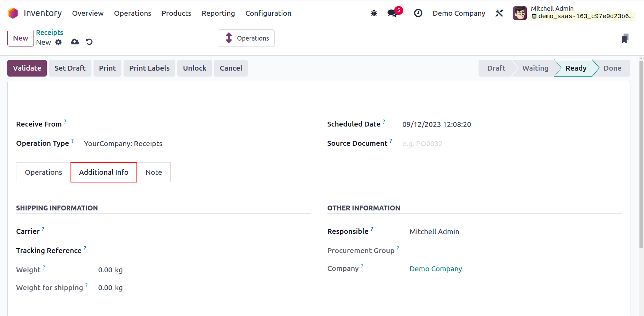Image resolution: width=644 pixels, height=316 pixels.
Task: Save record manually with cloud icon
Action: [x=75, y=42]
